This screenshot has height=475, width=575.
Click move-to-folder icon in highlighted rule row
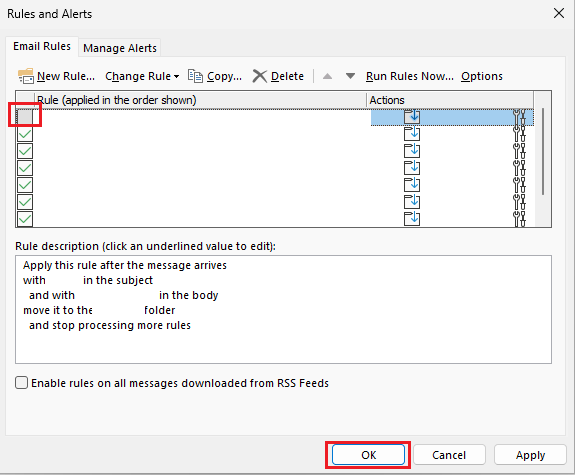[x=412, y=117]
